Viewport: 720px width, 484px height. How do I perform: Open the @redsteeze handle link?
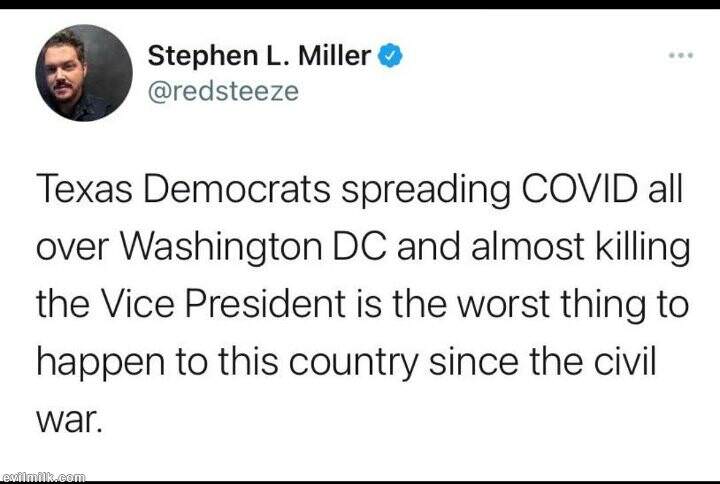(223, 91)
